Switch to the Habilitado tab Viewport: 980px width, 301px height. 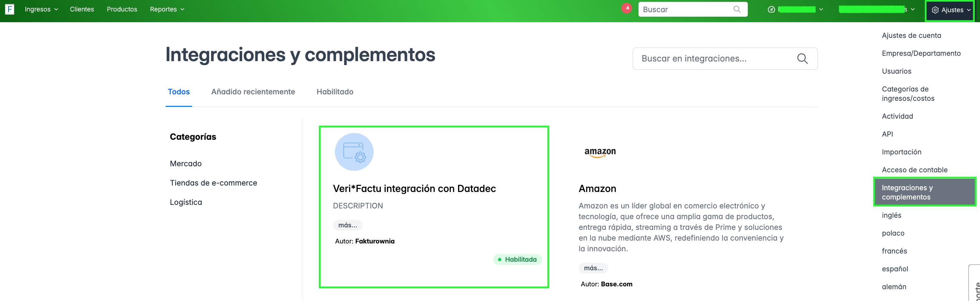[x=335, y=92]
